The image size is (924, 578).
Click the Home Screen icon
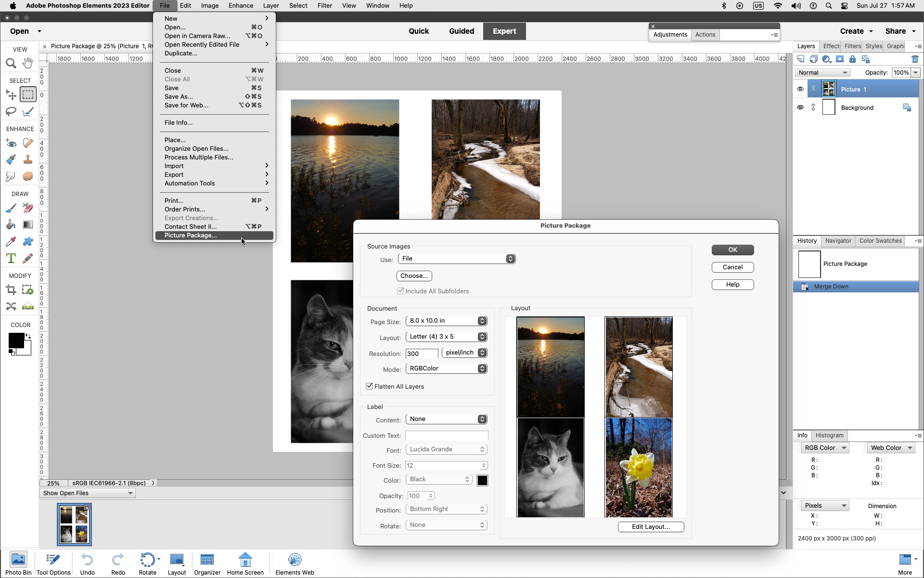[245, 561]
